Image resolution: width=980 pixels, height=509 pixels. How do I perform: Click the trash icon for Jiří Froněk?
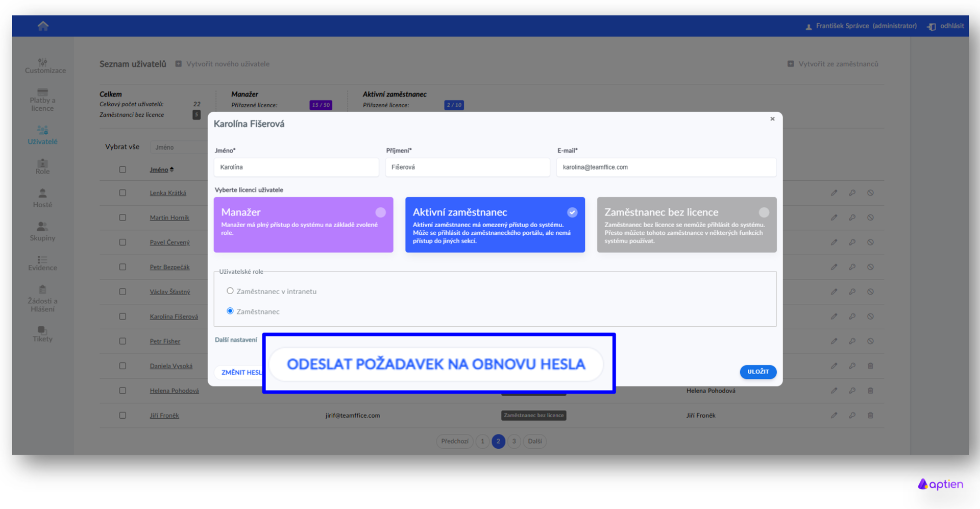pyautogui.click(x=870, y=416)
